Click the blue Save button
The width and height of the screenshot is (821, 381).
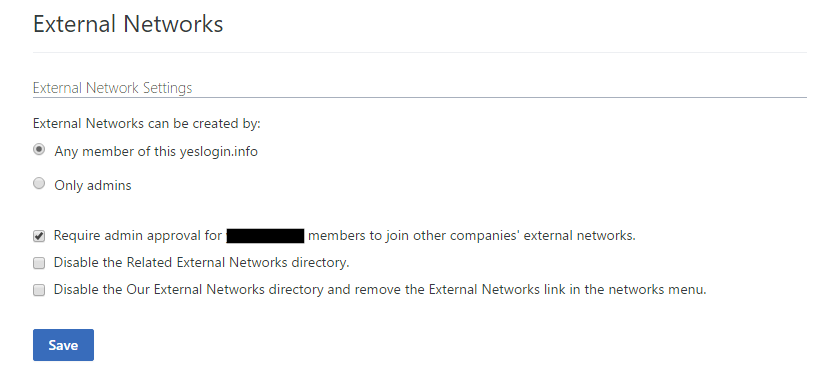coord(63,345)
